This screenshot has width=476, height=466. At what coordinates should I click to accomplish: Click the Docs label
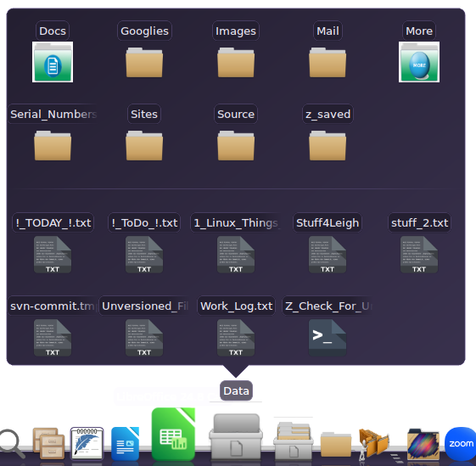click(x=53, y=31)
